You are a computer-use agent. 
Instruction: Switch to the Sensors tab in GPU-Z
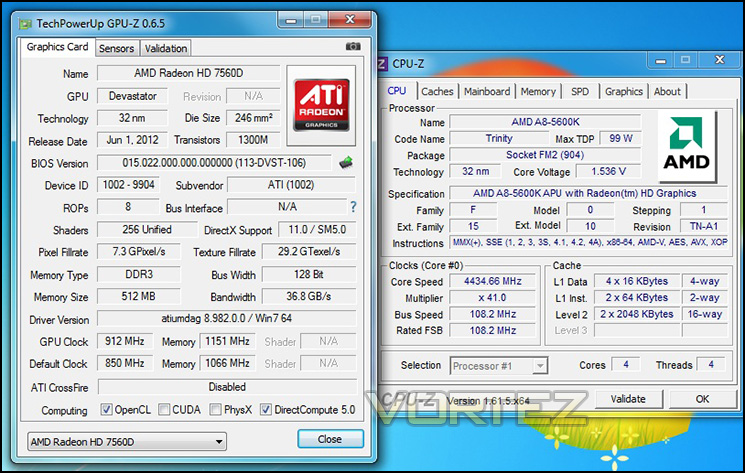coord(116,48)
